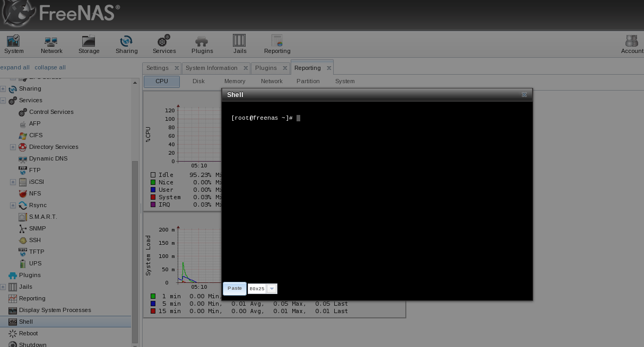
Task: Select the Reporting tab
Action: tap(307, 68)
